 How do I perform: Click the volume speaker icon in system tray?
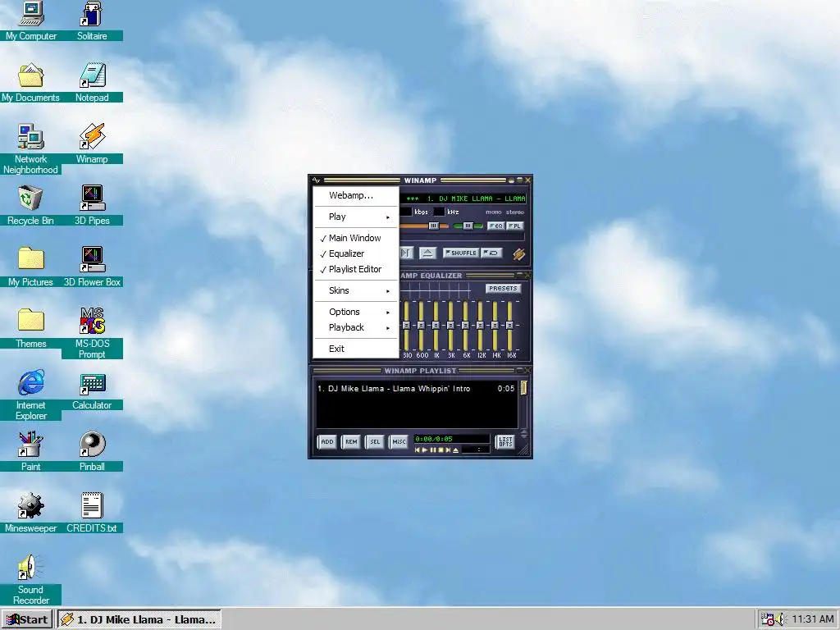pyautogui.click(x=781, y=619)
